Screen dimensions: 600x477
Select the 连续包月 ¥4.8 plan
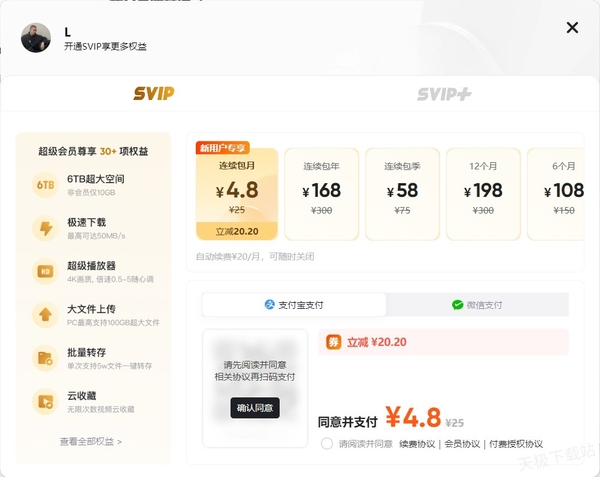coord(237,194)
